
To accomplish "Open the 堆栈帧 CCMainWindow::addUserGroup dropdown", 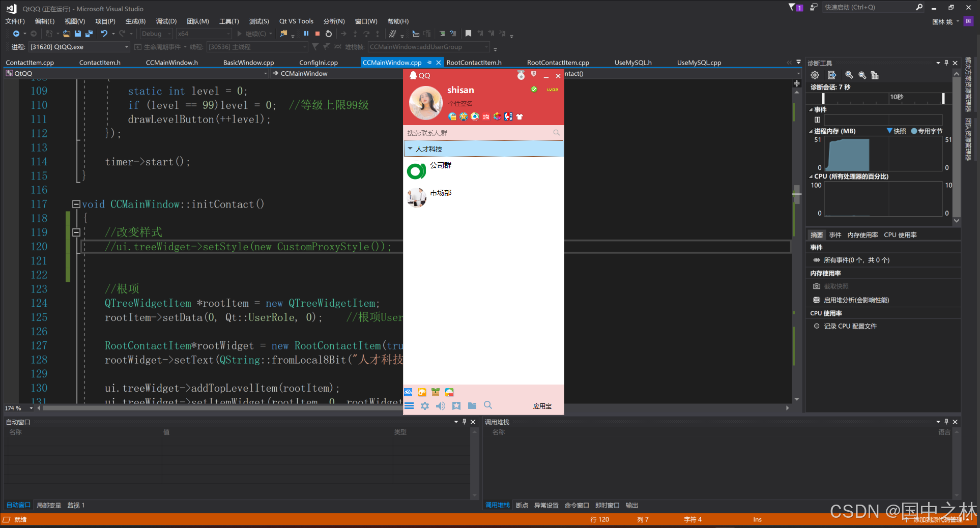I will 428,47.
